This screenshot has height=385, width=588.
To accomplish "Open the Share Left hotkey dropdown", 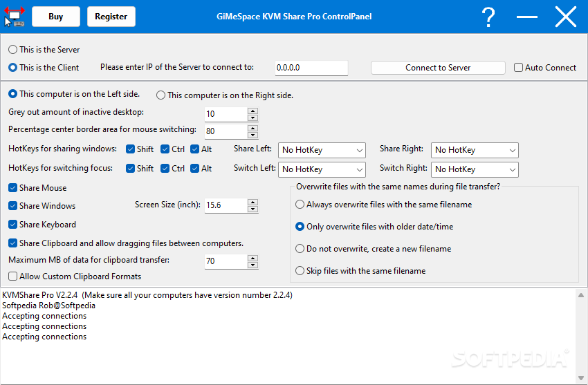I will [x=322, y=150].
